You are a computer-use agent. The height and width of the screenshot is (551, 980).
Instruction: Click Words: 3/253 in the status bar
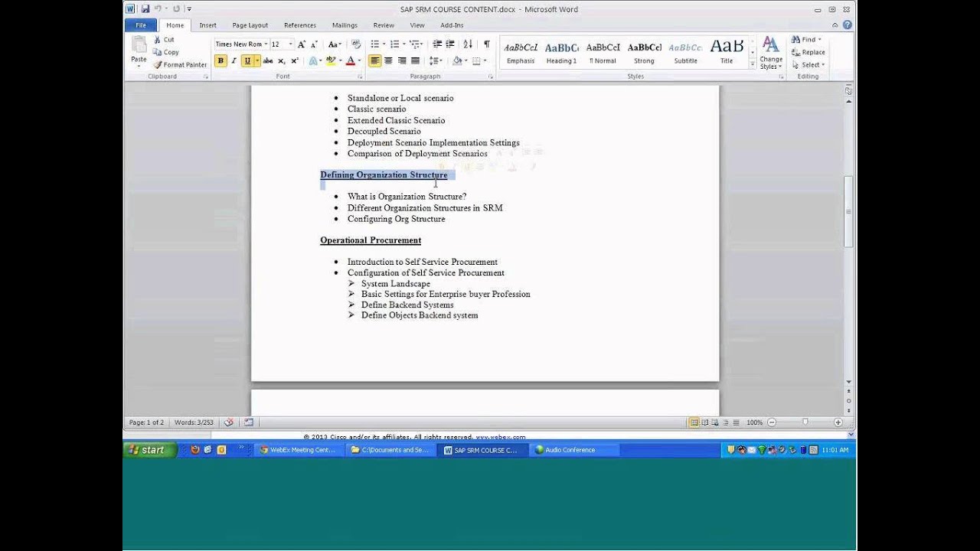click(x=194, y=422)
